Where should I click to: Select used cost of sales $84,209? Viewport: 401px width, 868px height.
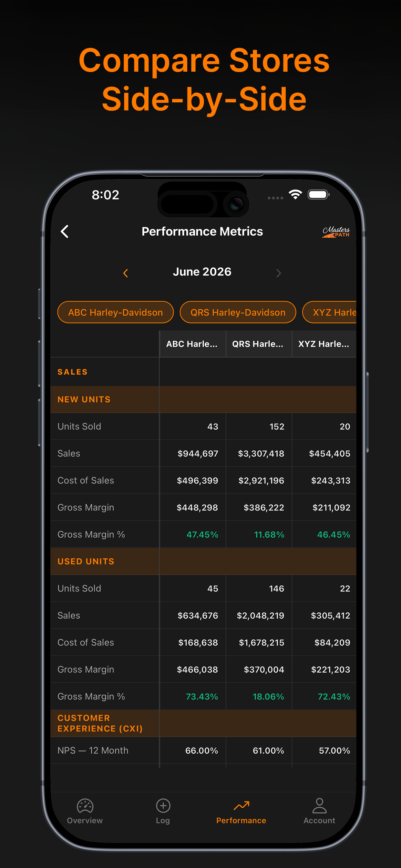coord(332,643)
